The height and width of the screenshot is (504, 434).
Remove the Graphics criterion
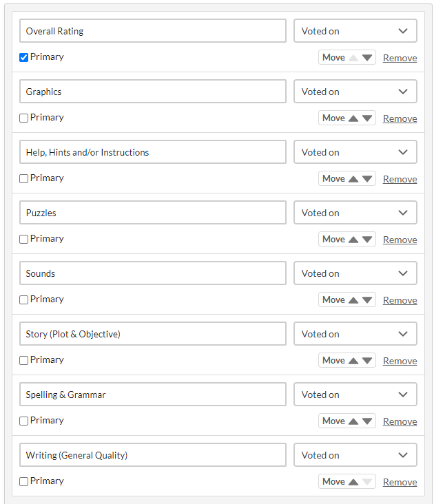point(400,118)
